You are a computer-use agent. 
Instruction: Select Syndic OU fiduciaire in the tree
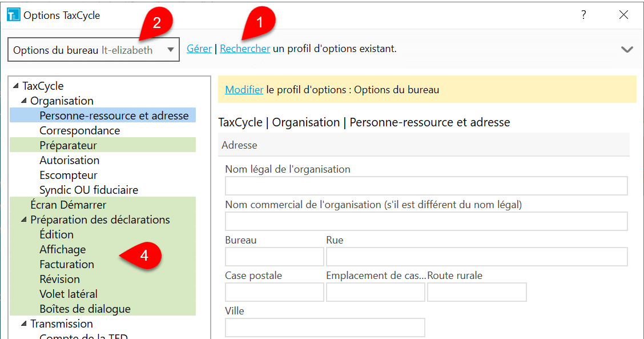88,190
